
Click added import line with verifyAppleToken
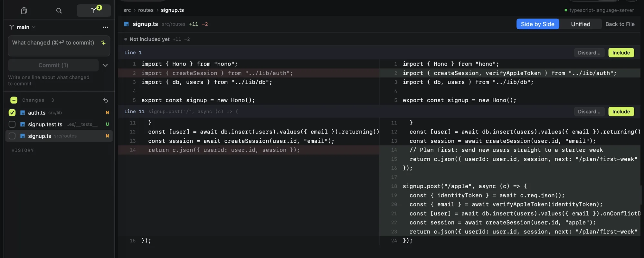click(x=510, y=73)
